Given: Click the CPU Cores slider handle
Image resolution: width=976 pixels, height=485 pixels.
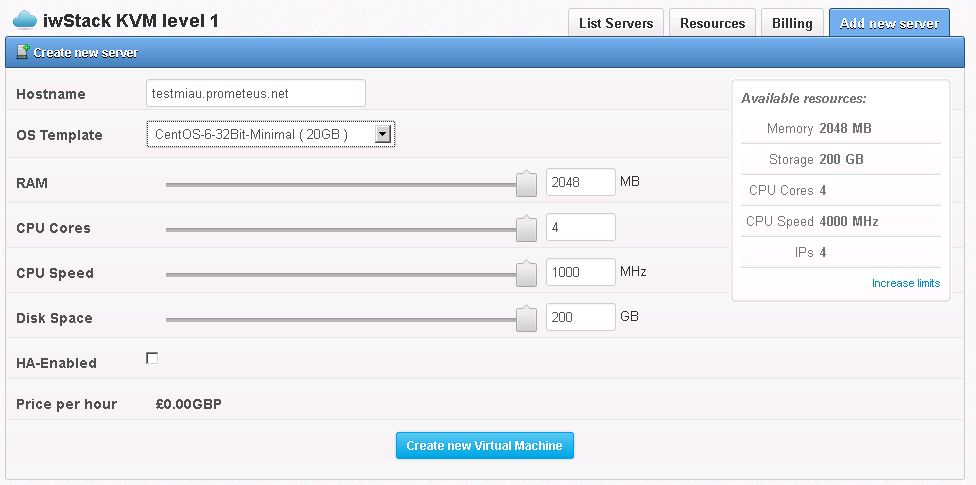Looking at the screenshot, I should [x=527, y=228].
